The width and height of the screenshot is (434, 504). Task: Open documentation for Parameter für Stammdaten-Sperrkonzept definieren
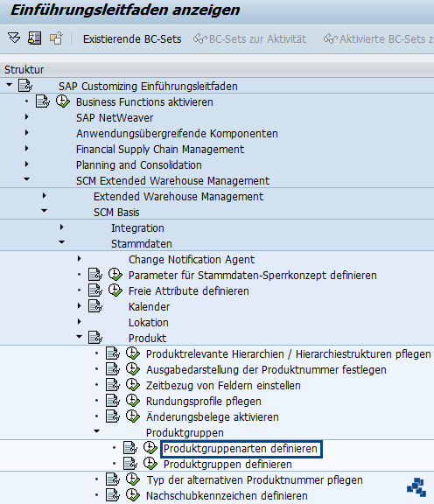95,275
